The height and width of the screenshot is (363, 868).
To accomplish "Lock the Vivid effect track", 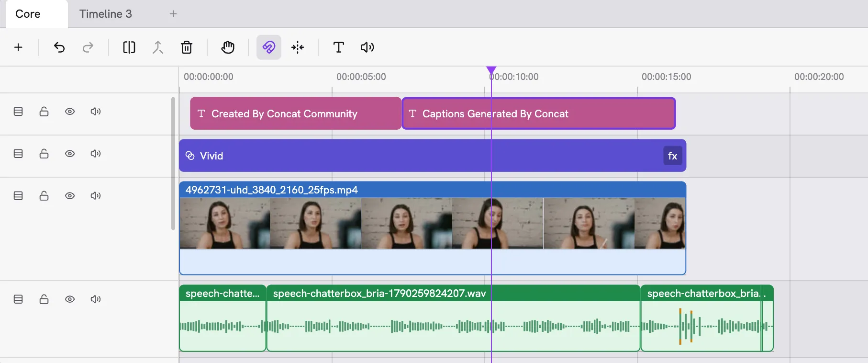I will 44,154.
